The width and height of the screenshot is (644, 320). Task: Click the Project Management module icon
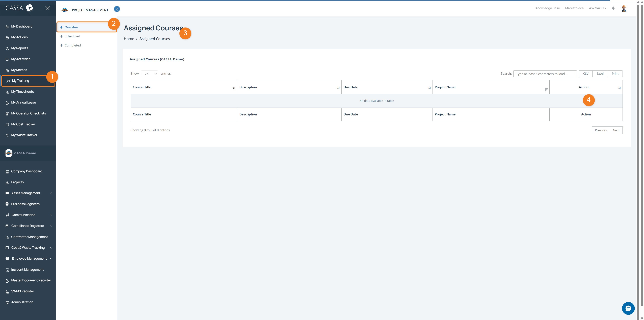[x=65, y=10]
